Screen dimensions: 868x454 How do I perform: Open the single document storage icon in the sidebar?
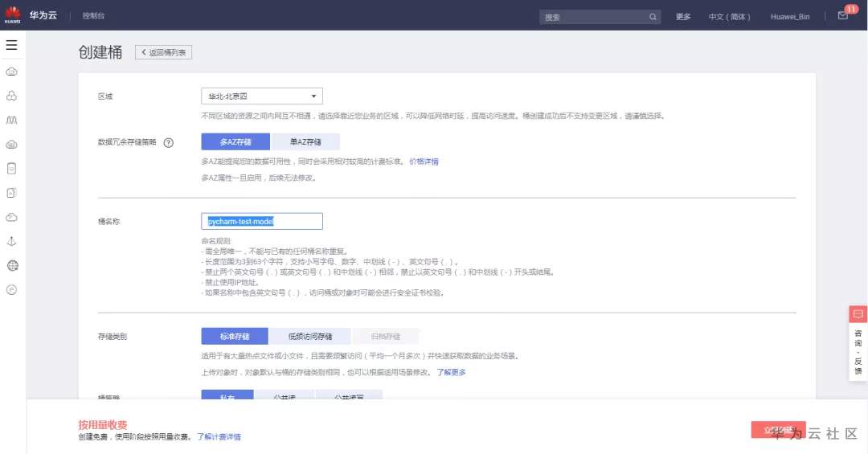[11, 168]
